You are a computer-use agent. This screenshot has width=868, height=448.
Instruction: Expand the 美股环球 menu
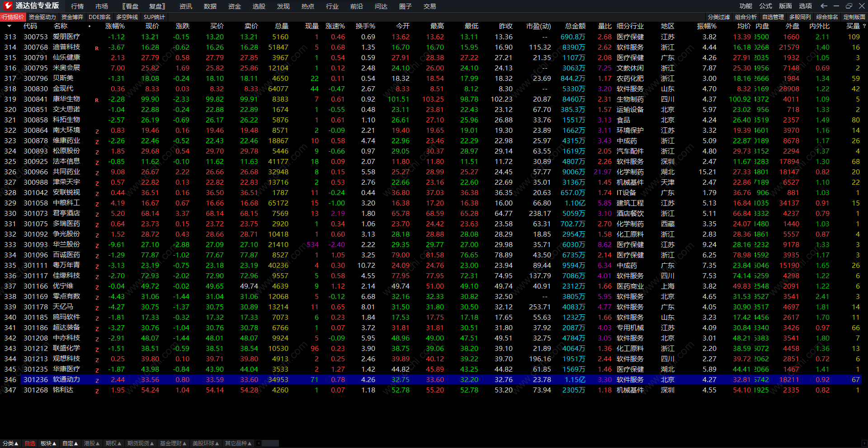206,443
